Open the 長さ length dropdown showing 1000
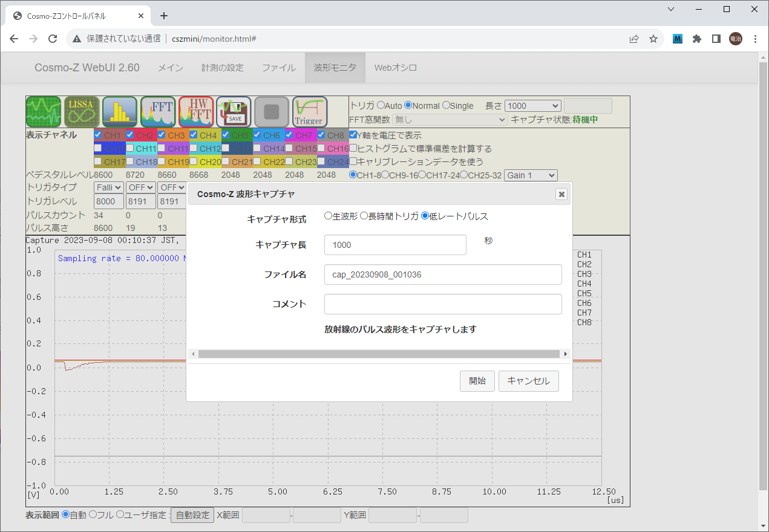The width and height of the screenshot is (769, 532). 532,106
